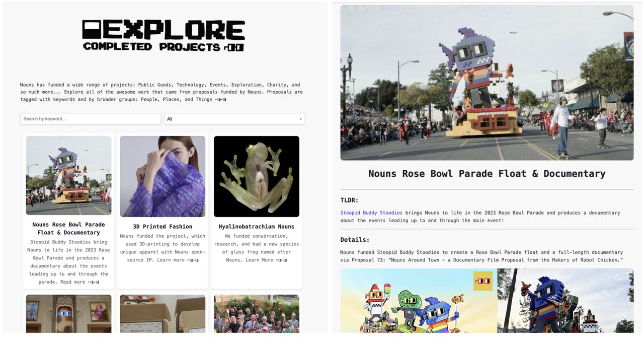This screenshot has height=339, width=644.
Task: Click the Nouns Rose Bowl Parade Float & Documentary card title
Action: (68, 229)
